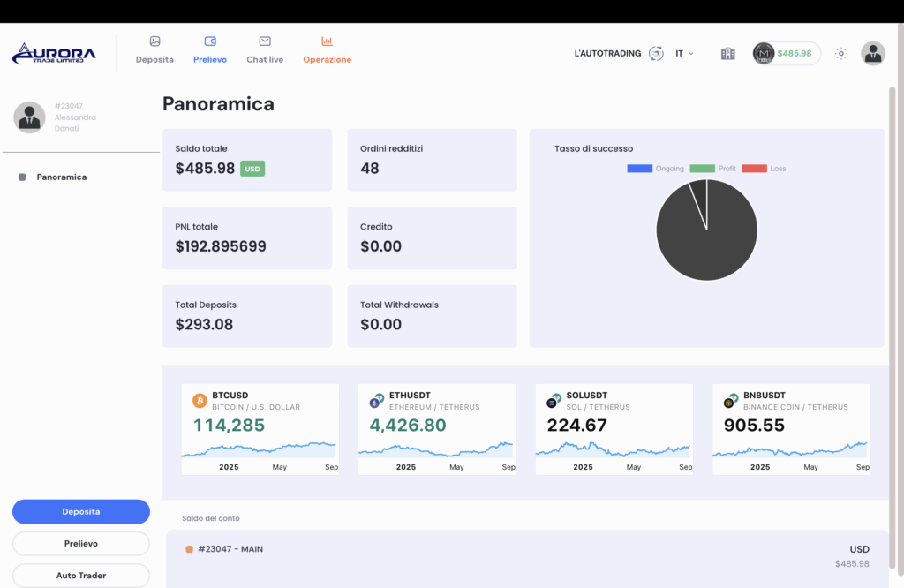
Task: Click the L'AUTOTRADING sync icon
Action: pos(656,54)
